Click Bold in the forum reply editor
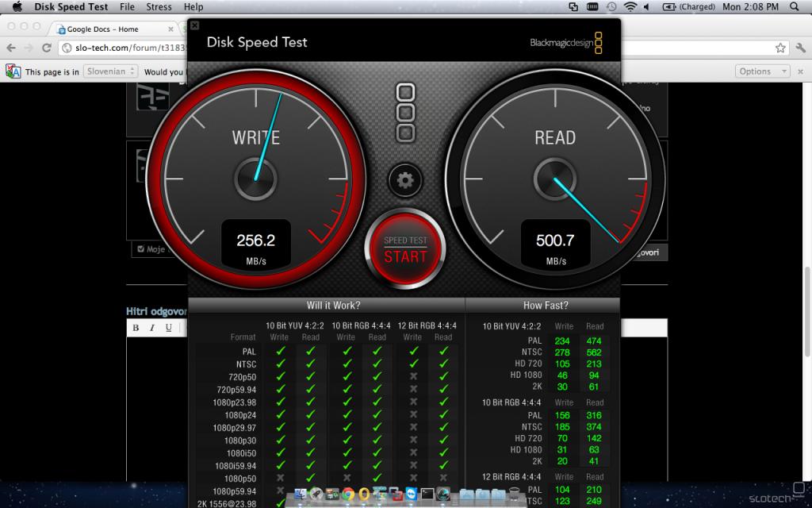Image resolution: width=812 pixels, height=508 pixels. pyautogui.click(x=136, y=328)
